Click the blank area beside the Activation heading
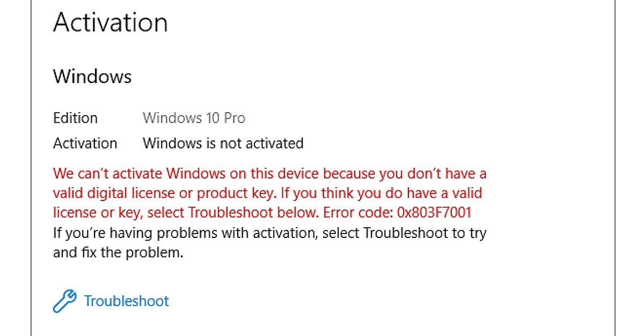This screenshot has height=336, width=644. pyautogui.click(x=376, y=22)
